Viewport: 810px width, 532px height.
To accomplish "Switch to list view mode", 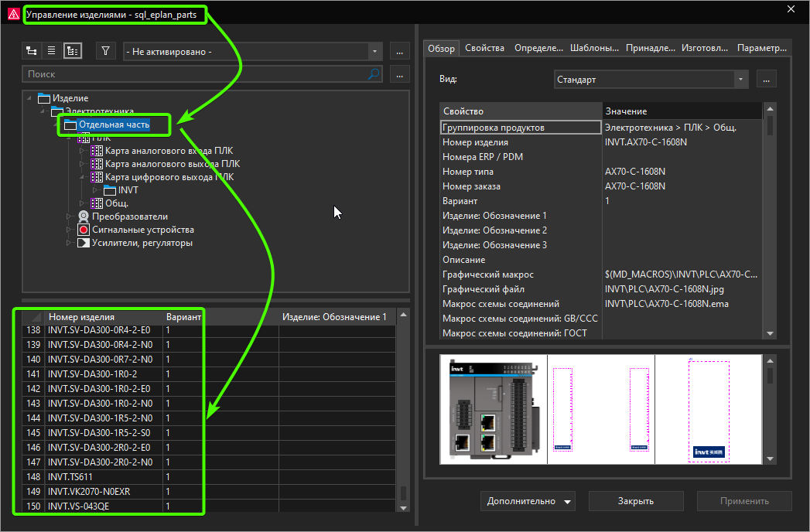I will coord(52,51).
